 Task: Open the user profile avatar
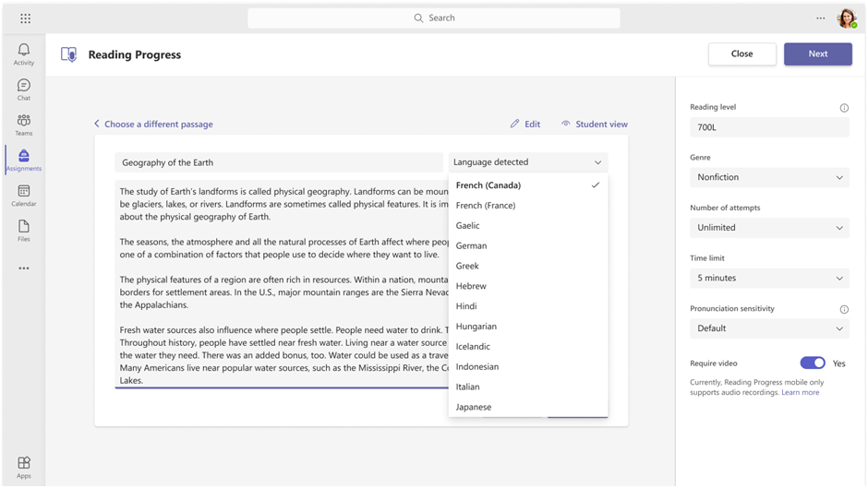point(847,18)
